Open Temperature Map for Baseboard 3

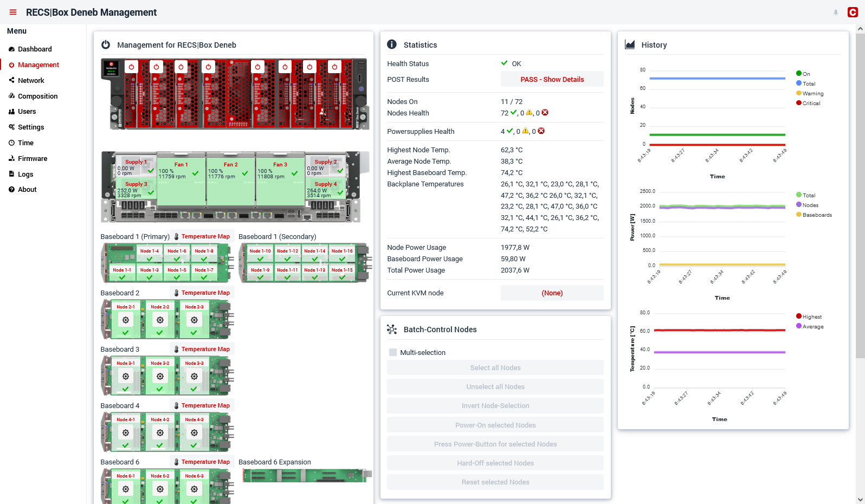202,349
